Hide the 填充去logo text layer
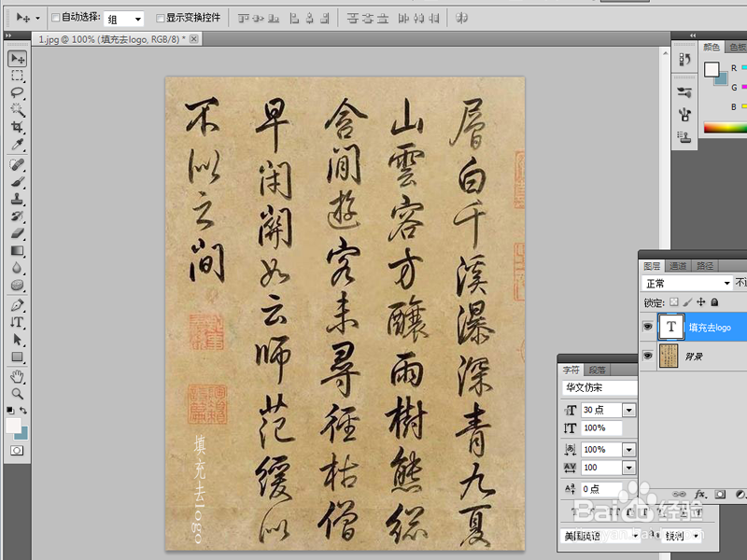Screen dimensions: 747x560 (647, 327)
